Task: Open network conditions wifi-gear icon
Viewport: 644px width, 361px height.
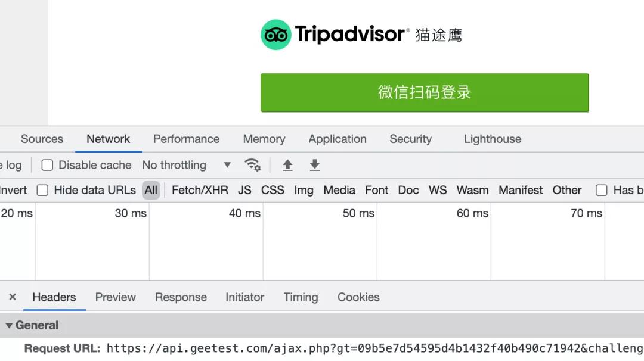Action: tap(252, 165)
